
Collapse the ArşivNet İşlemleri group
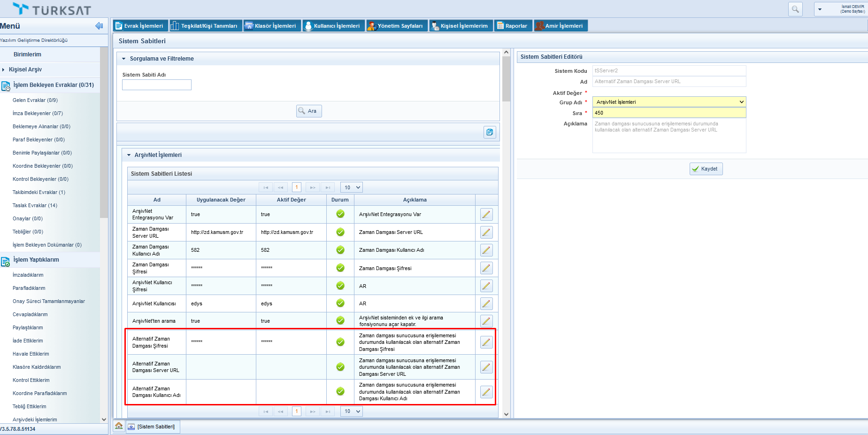[129, 155]
